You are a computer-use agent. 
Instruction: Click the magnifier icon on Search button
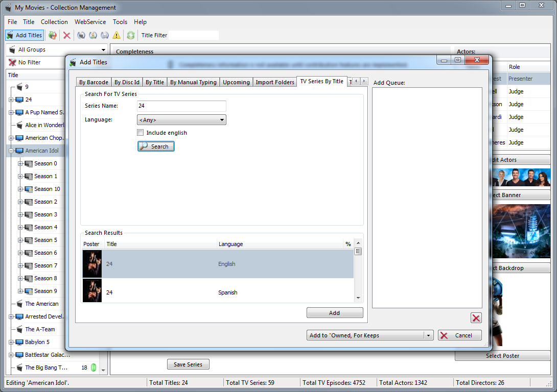pyautogui.click(x=144, y=146)
